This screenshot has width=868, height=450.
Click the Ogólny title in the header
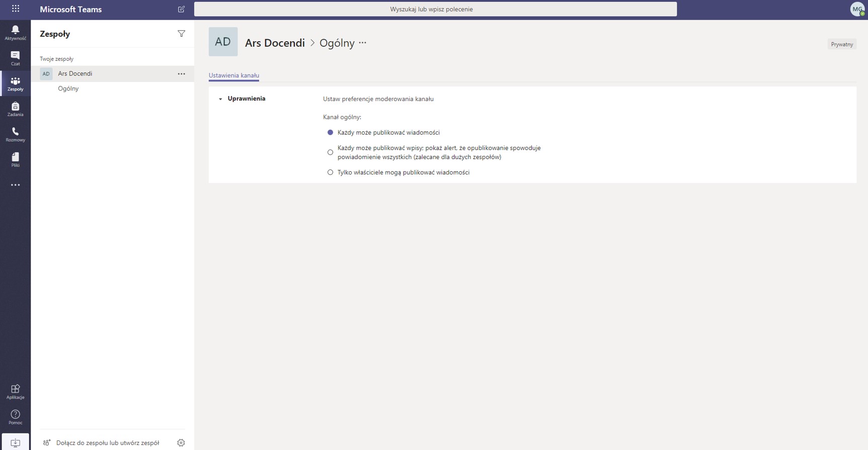tap(337, 43)
